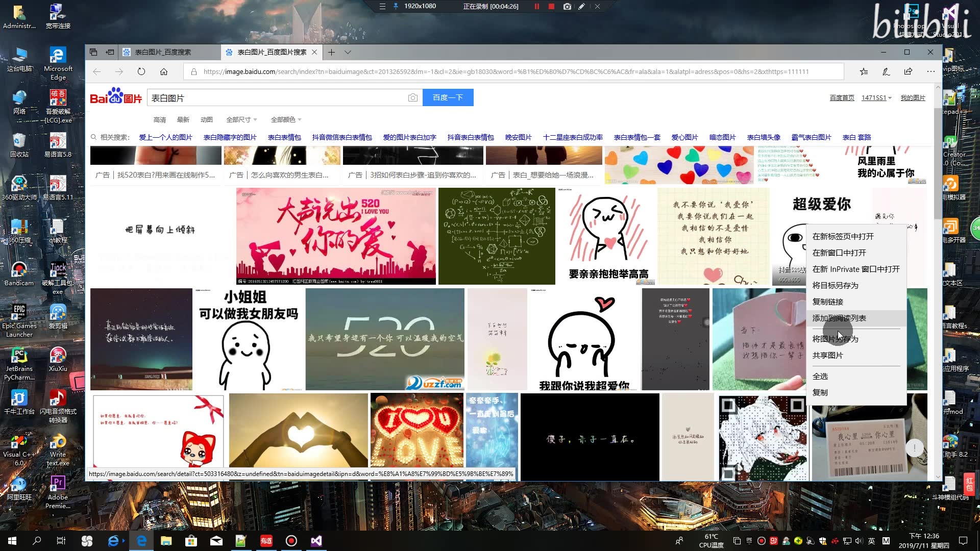Open the tab preview chevron dropdown
Viewport: 980px width, 551px height.
click(348, 52)
